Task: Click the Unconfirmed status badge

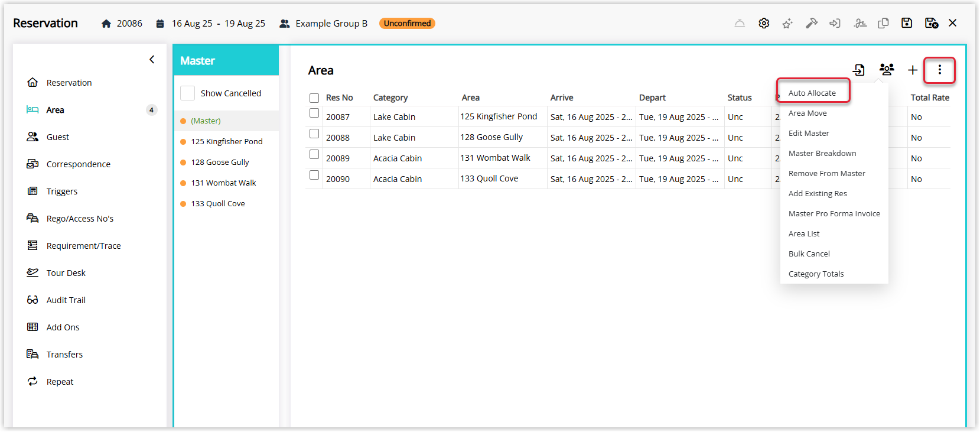Action: (x=407, y=24)
